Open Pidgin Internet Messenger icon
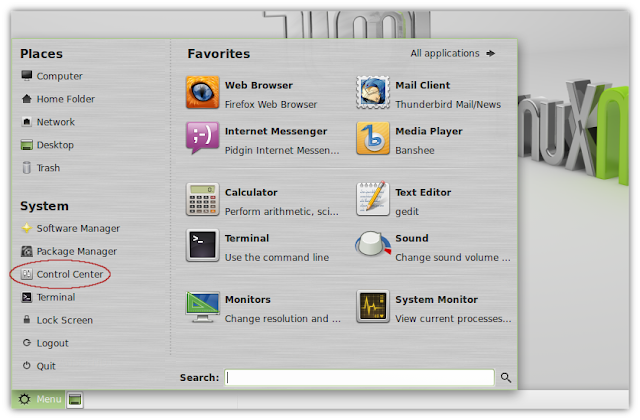640x420 pixels. (x=203, y=138)
